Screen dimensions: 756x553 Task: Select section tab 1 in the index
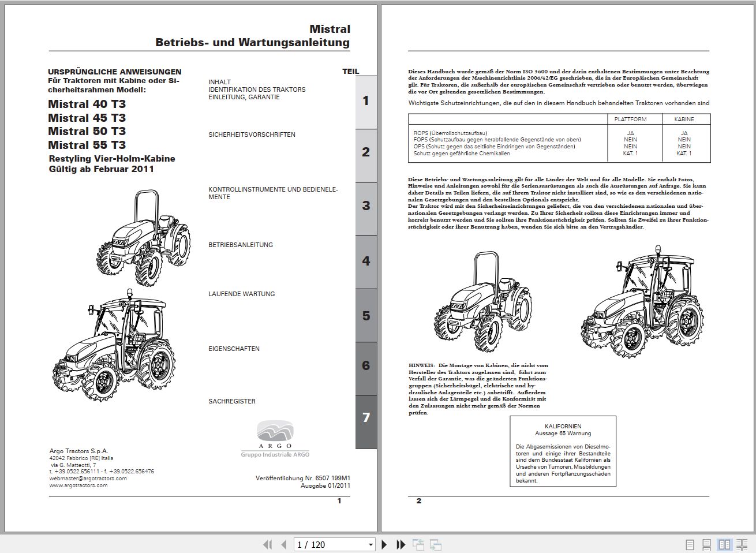pyautogui.click(x=366, y=102)
